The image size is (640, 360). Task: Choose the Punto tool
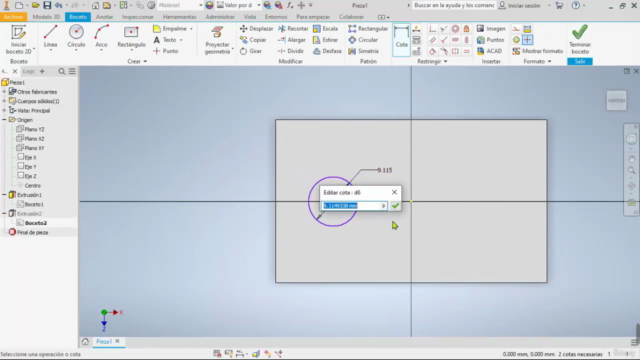(166, 51)
